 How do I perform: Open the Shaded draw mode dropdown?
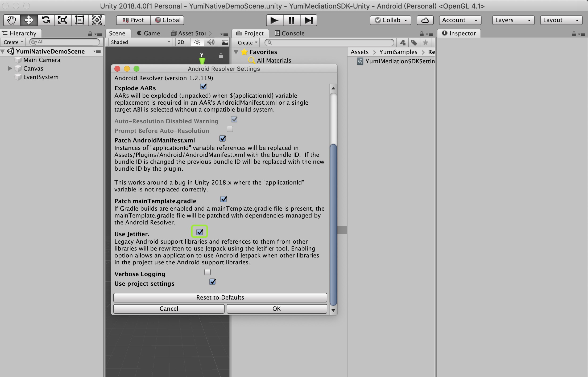point(140,42)
